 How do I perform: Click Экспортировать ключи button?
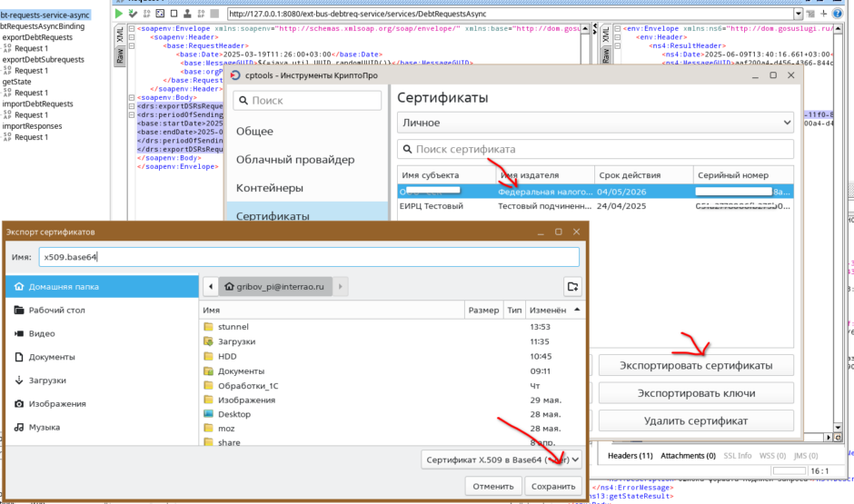point(696,393)
